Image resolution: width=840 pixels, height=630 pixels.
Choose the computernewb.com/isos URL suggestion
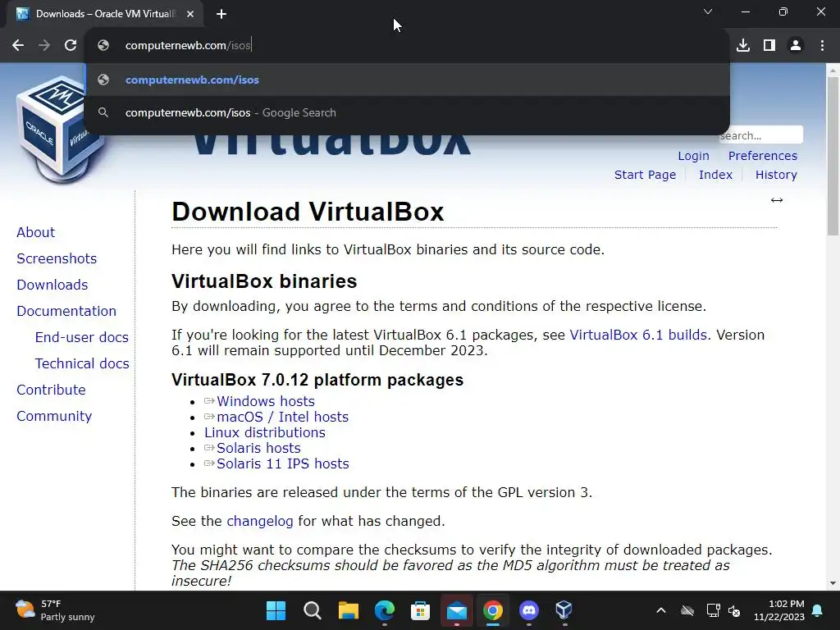(x=408, y=80)
